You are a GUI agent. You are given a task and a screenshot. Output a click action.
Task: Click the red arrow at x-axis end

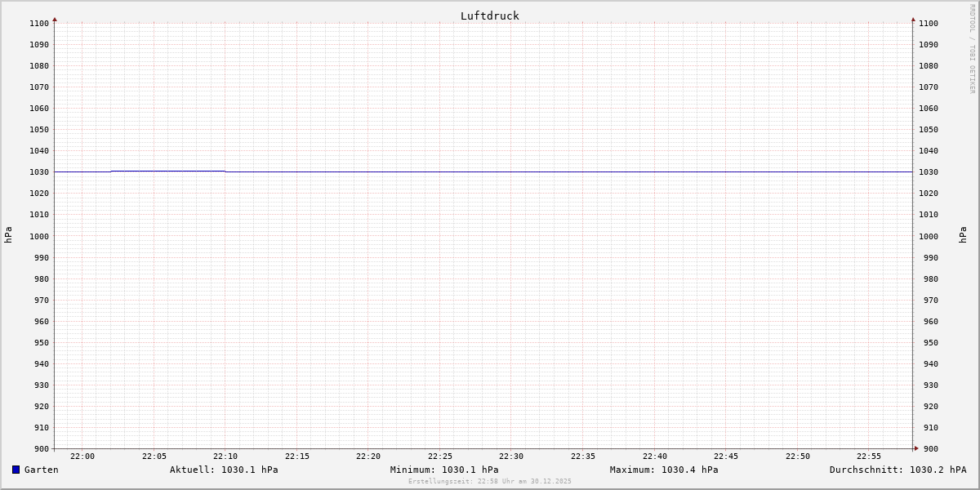pos(916,448)
